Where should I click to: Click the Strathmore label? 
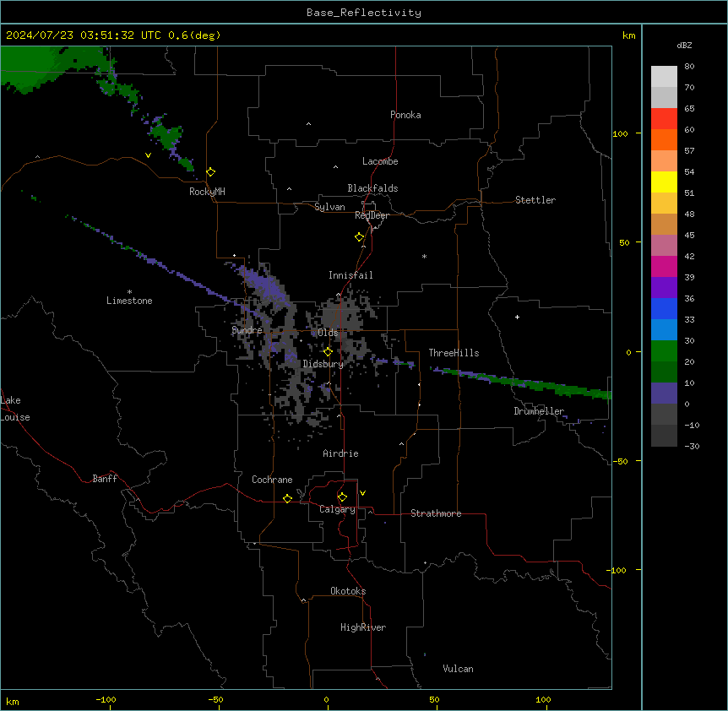click(x=436, y=513)
